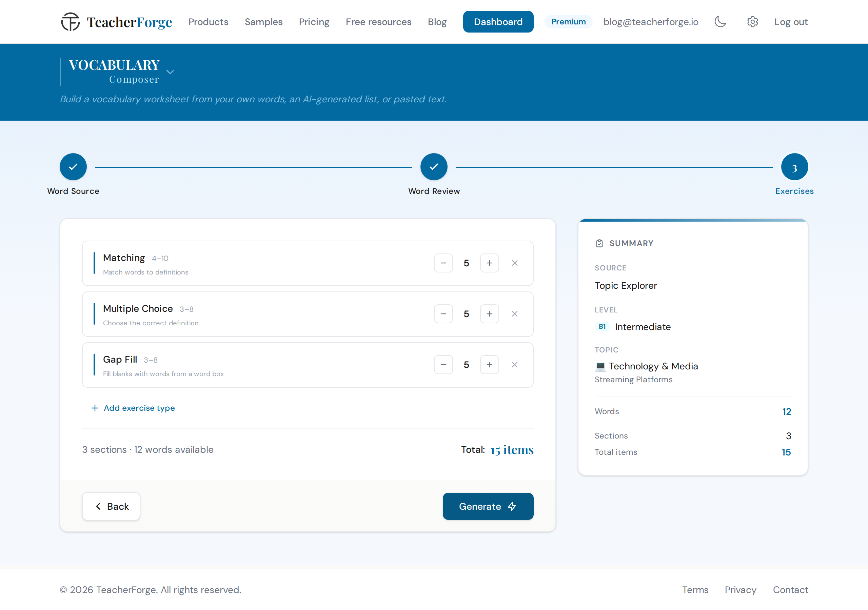Open the Samples page

tap(263, 22)
